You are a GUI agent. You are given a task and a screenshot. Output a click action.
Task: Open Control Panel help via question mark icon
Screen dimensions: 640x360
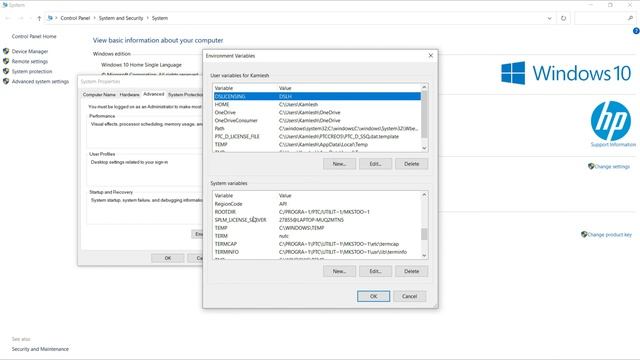pyautogui.click(x=636, y=31)
